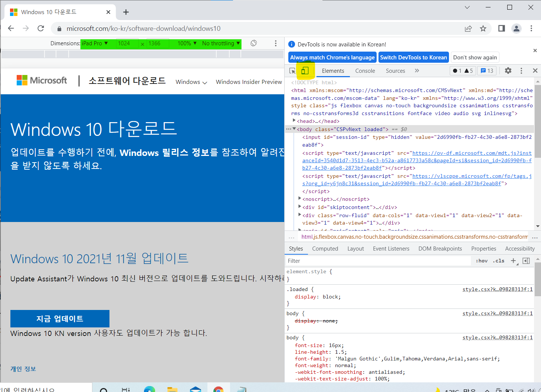
Task: Toggle :hov element state panel
Action: tap(482, 261)
